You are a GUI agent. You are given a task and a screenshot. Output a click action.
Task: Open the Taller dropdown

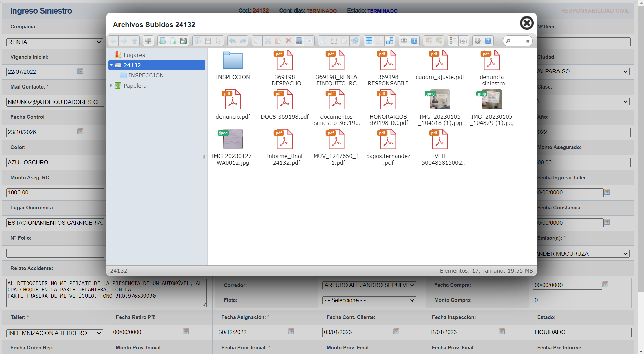click(x=55, y=333)
